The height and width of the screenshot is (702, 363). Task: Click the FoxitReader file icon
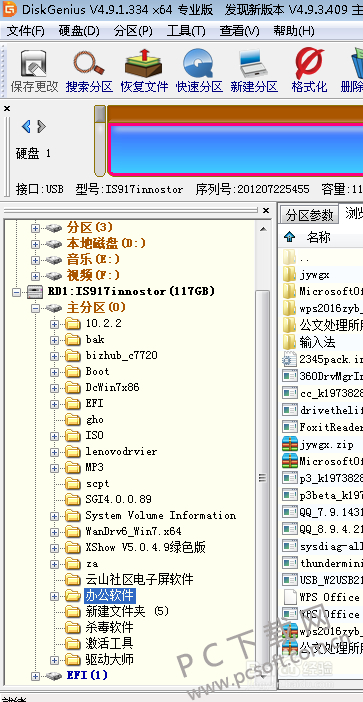(290, 426)
